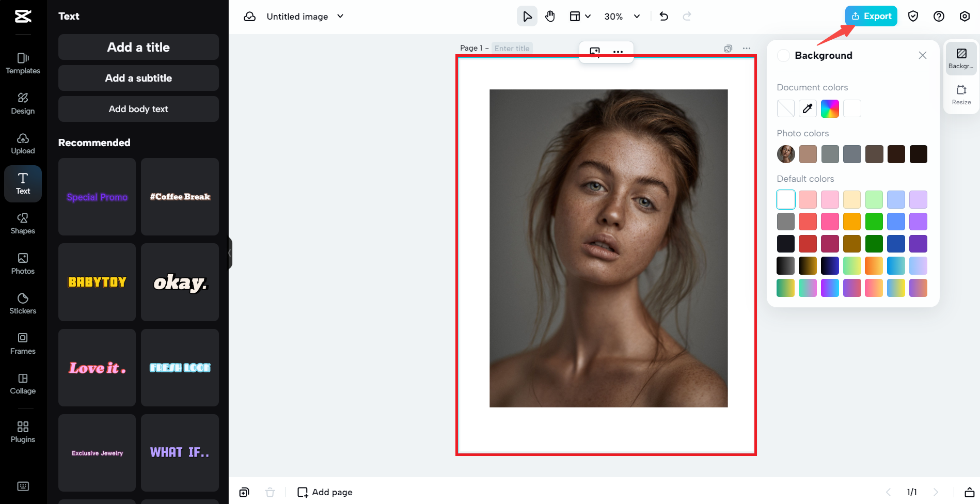Open the Stickers sidebar panel
The width and height of the screenshot is (980, 504).
click(x=23, y=304)
